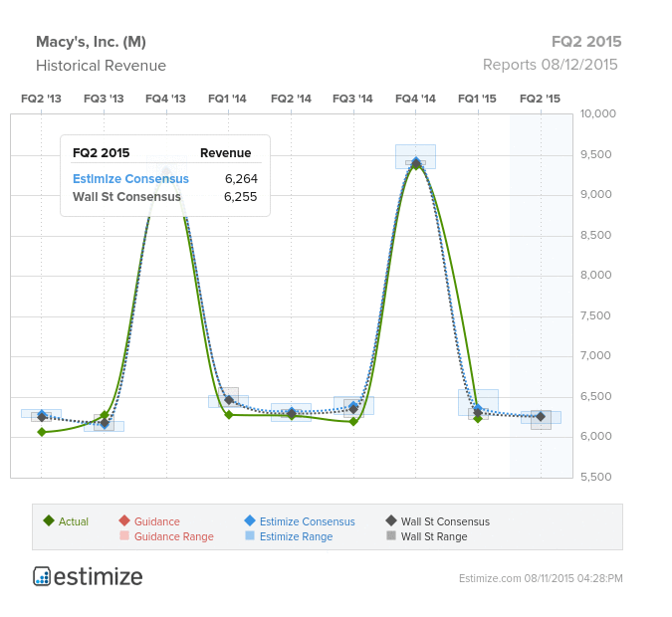Click the FQ1 '14 green Actual data point
This screenshot has width=672, height=617.
click(229, 415)
